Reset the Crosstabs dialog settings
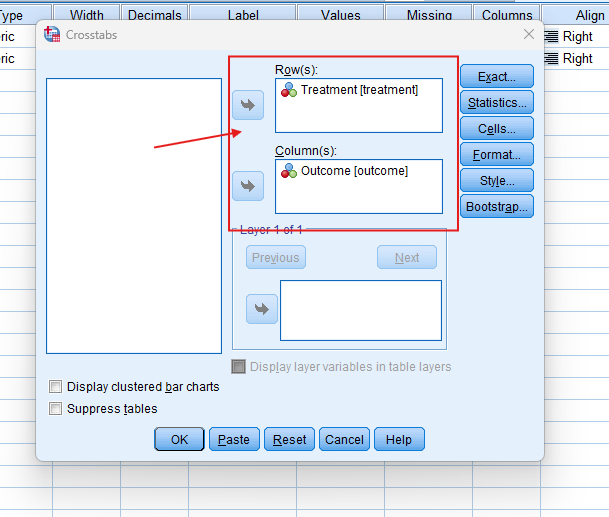 290,440
